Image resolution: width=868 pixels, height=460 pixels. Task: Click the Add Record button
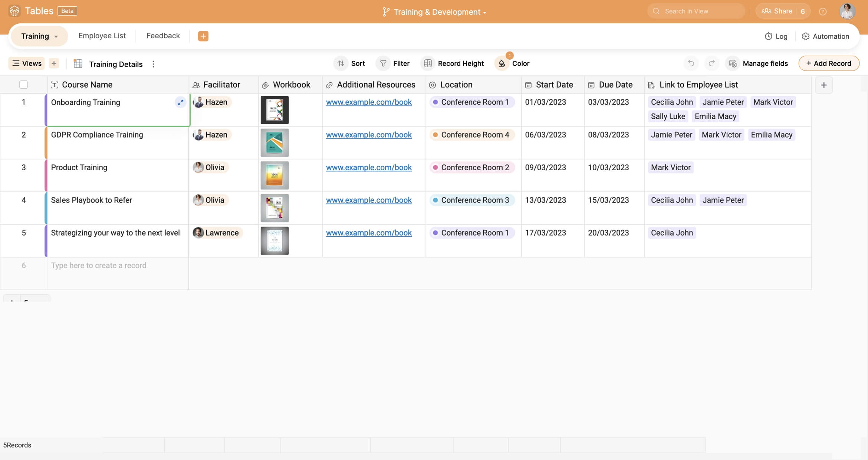click(x=829, y=63)
